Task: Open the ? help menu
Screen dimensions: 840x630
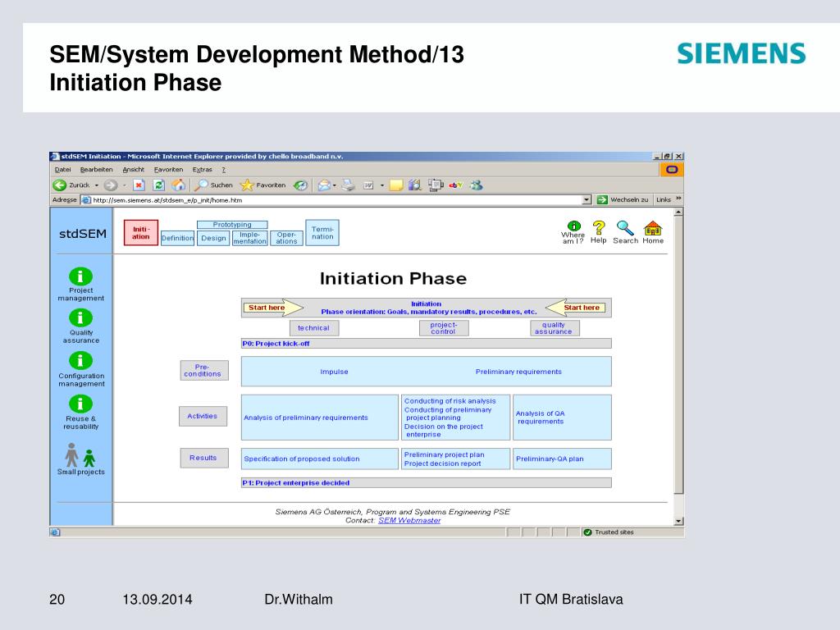Action: tap(224, 170)
